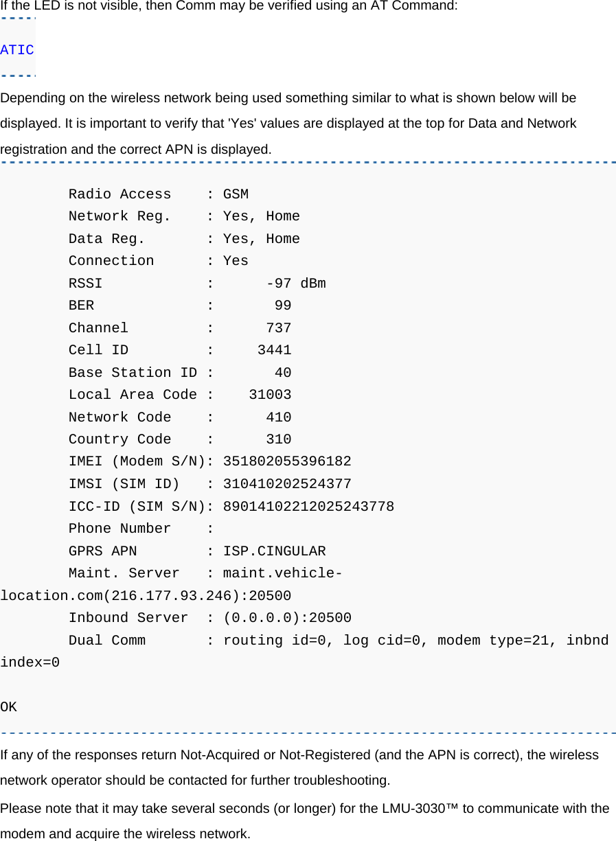Click the GPRS APN value 'ISP.CINGULAR'
Image resolution: width=616 pixels, height=841 pixels.
274,551
